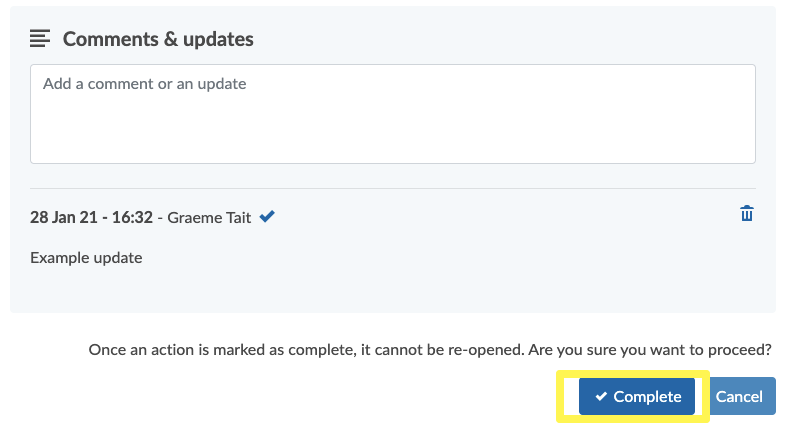The width and height of the screenshot is (785, 427).
Task: Select the 28 Jan 21 - 16:32 timestamp
Action: [x=91, y=217]
